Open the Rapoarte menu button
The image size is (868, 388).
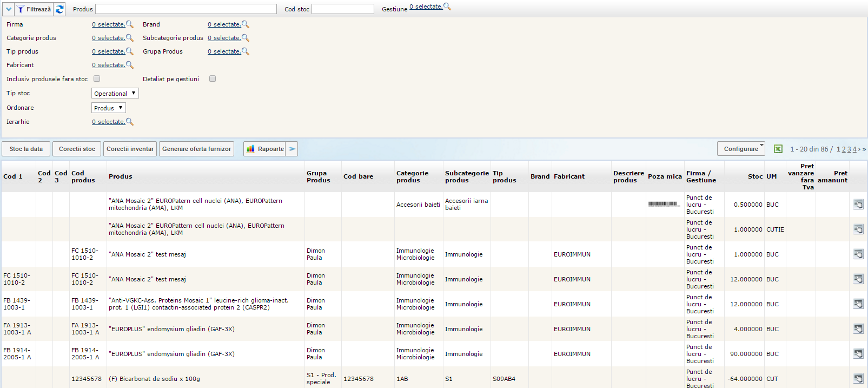(266, 149)
